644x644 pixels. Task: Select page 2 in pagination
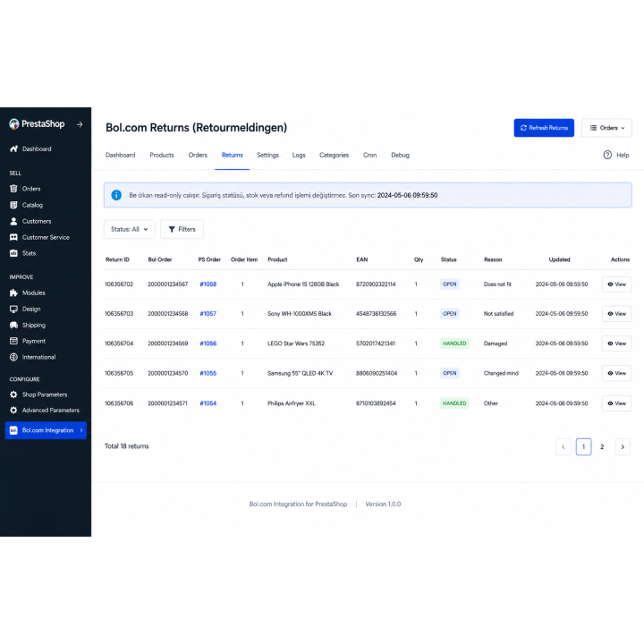point(602,447)
